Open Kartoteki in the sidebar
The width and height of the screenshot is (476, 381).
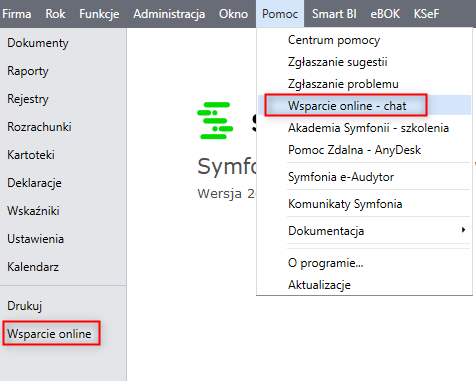coord(31,155)
